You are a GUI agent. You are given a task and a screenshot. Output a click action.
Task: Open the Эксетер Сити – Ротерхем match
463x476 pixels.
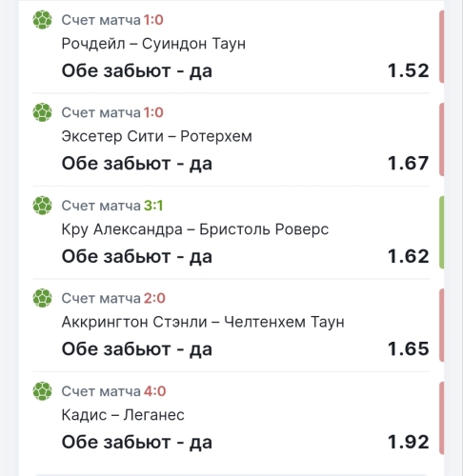pyautogui.click(x=156, y=136)
